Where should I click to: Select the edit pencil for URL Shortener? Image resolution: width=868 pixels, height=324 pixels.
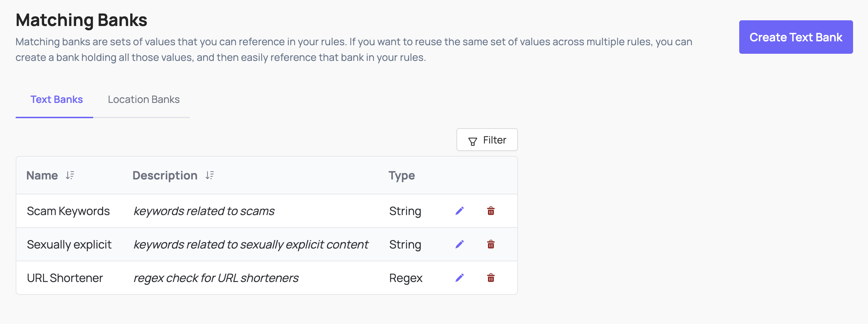click(x=460, y=278)
